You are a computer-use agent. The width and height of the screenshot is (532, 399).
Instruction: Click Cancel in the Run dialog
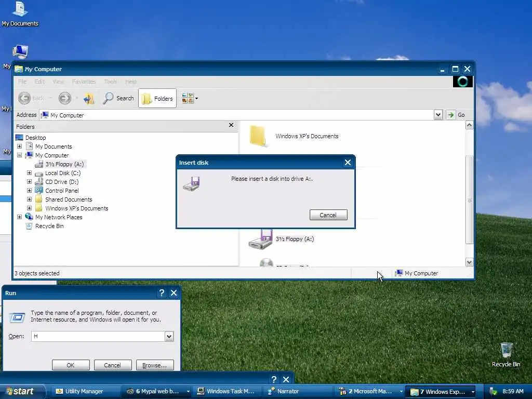[112, 365]
